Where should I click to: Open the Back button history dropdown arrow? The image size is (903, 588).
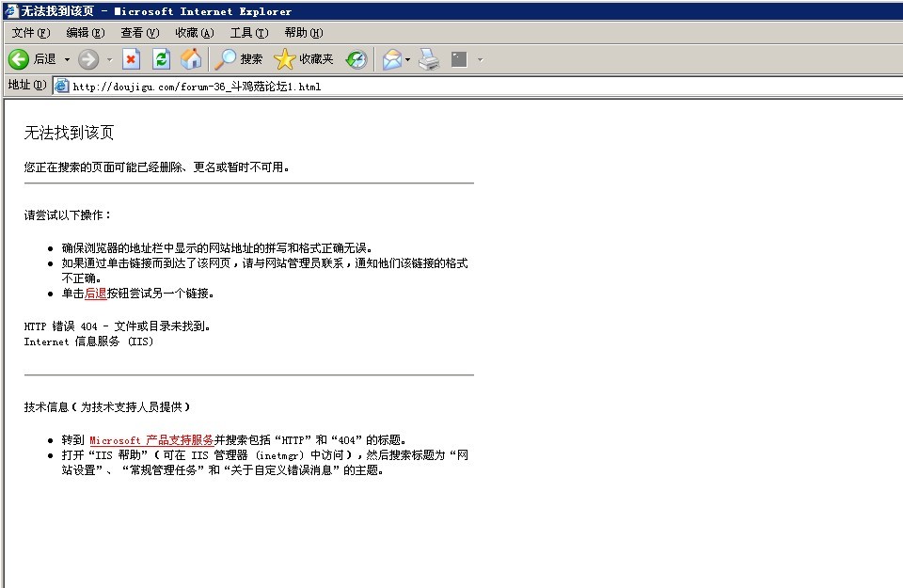tap(67, 59)
